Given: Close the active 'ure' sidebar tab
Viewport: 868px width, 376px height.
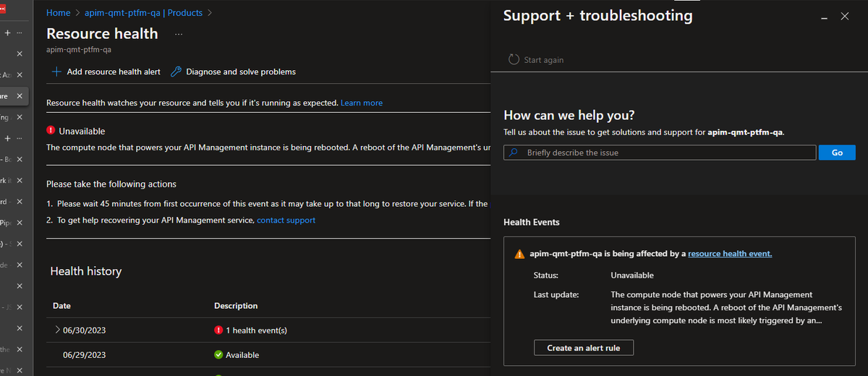Looking at the screenshot, I should click(x=20, y=96).
